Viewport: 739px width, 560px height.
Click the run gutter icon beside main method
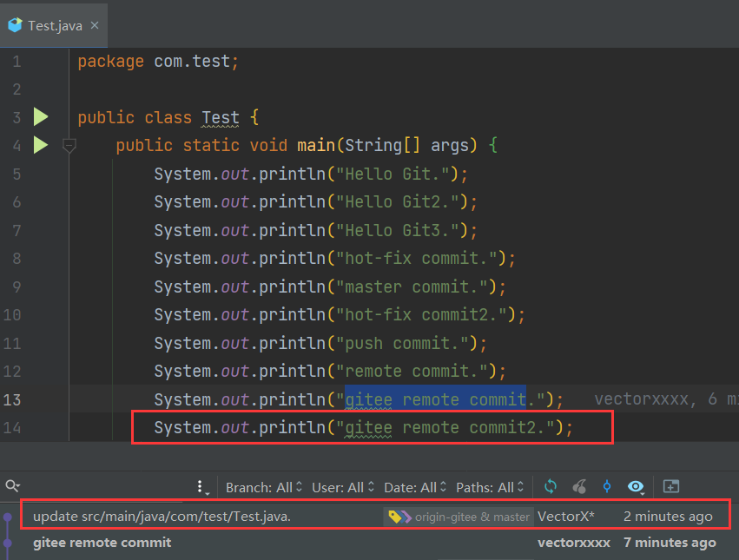pos(41,145)
